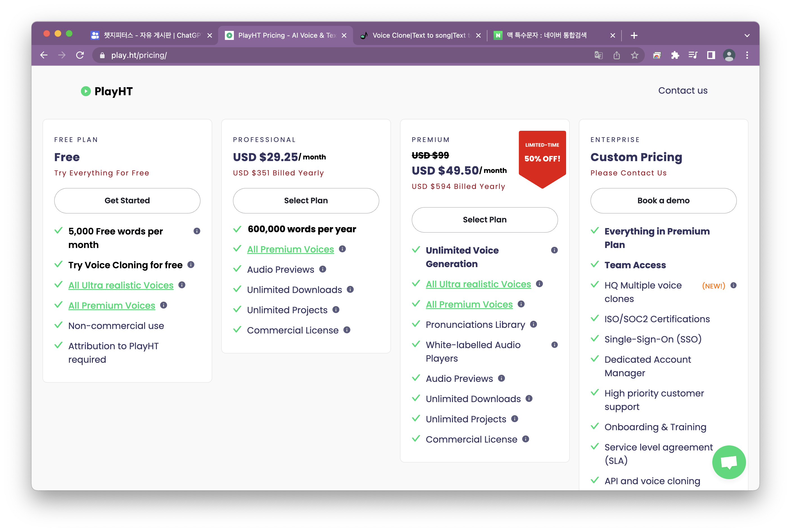Viewport: 791px width, 532px height.
Task: Click info icon beside Premium Unlimited Downloads
Action: 529,398
